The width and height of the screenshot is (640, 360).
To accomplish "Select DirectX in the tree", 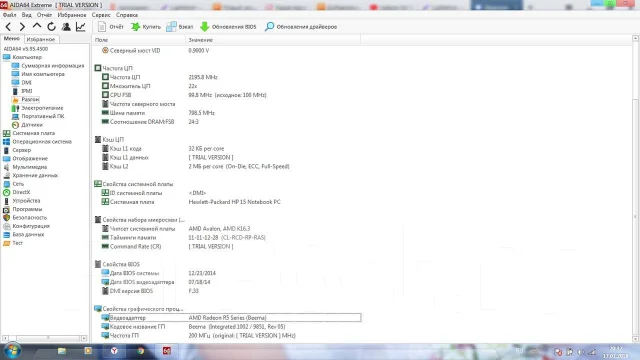I will pyautogui.click(x=21, y=192).
